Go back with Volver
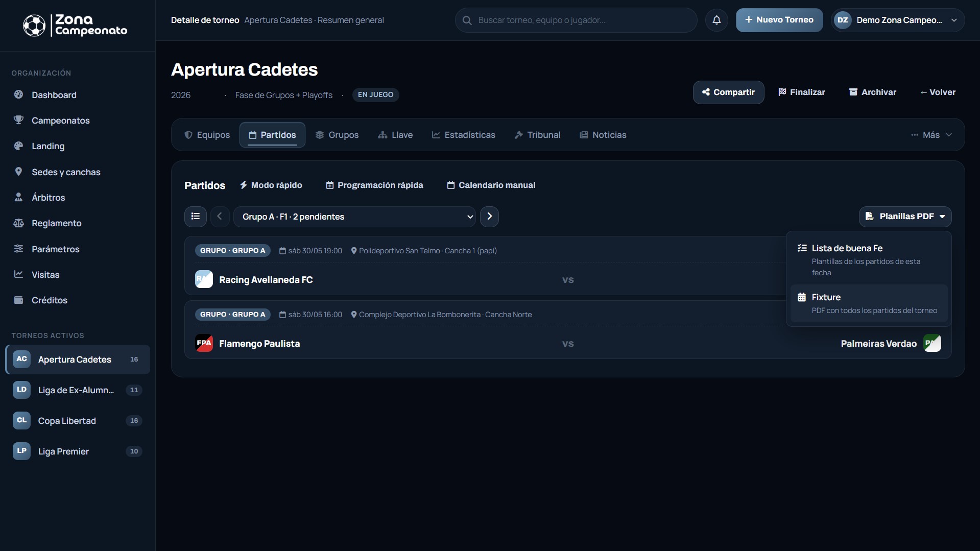Screen dimensions: 980x551 point(938,92)
